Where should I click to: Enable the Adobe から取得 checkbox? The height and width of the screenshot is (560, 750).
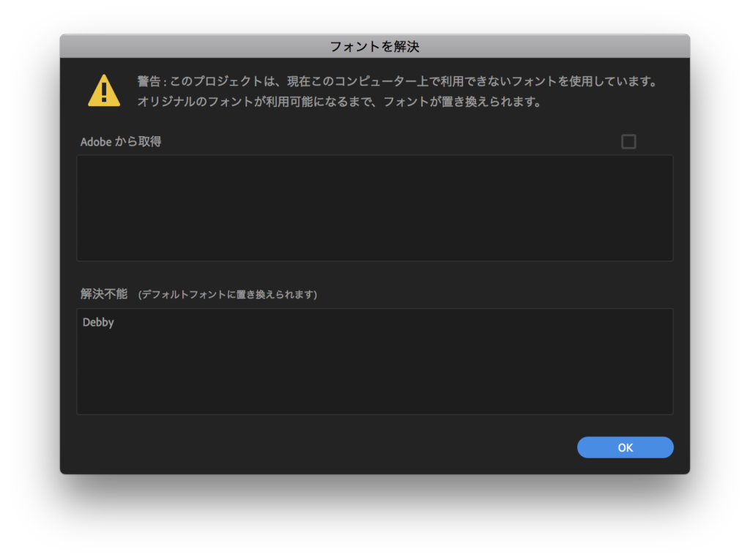coord(628,141)
